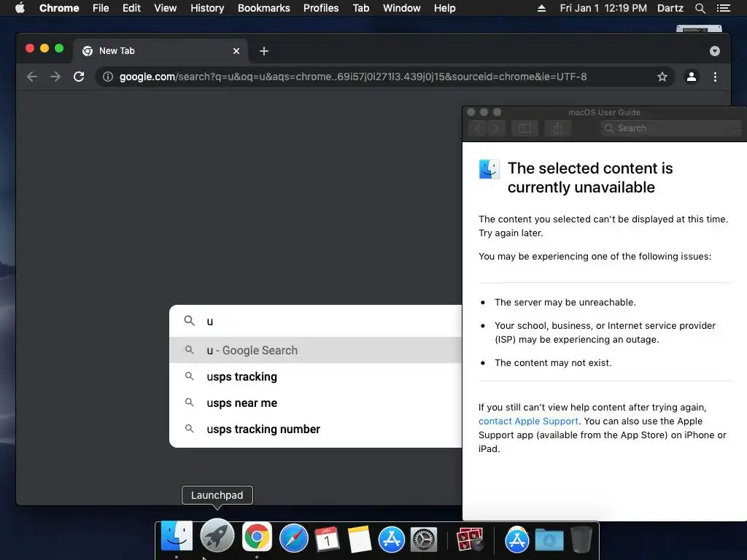Open Downloads folder in the Dock

549,540
